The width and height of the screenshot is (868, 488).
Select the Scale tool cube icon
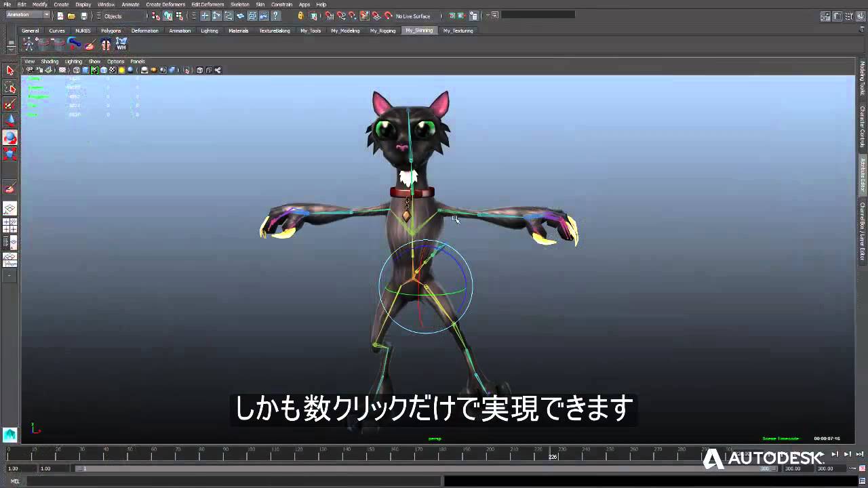pos(10,154)
